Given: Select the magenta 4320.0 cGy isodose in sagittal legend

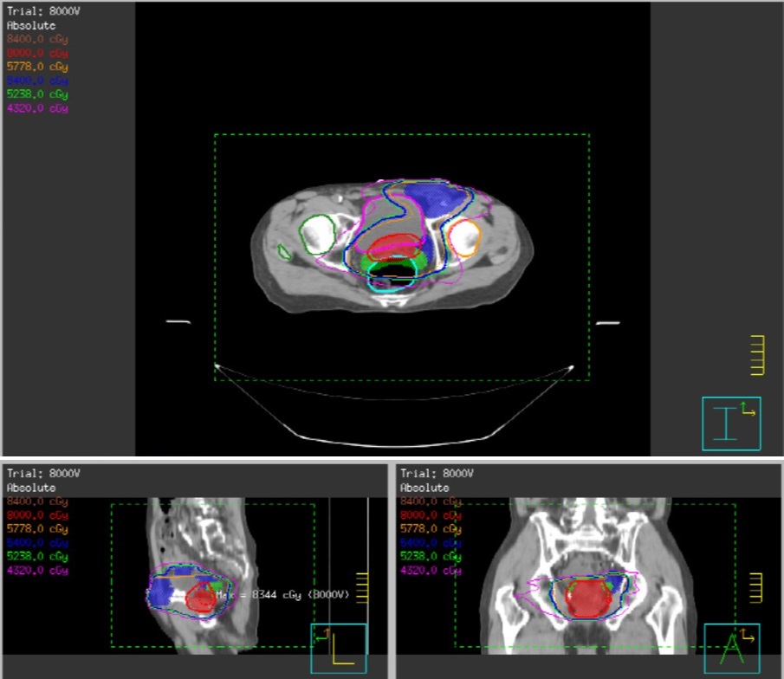Looking at the screenshot, I should [x=37, y=571].
